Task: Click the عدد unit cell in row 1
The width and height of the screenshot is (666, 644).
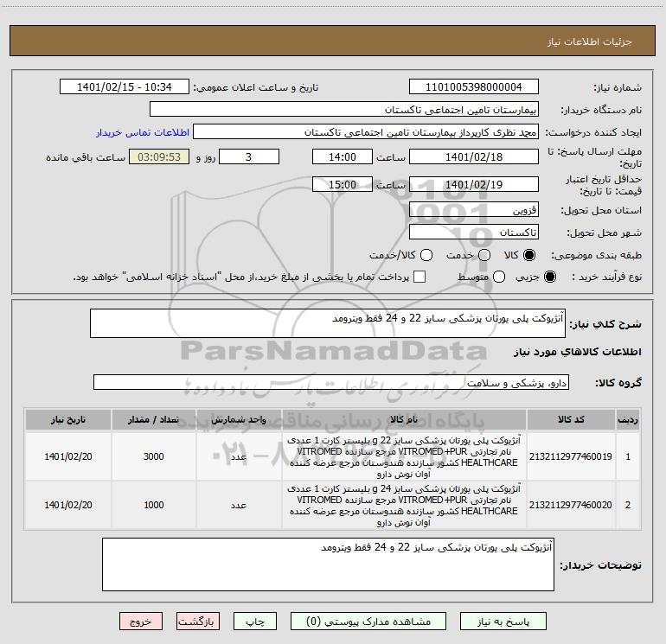Action: [239, 456]
